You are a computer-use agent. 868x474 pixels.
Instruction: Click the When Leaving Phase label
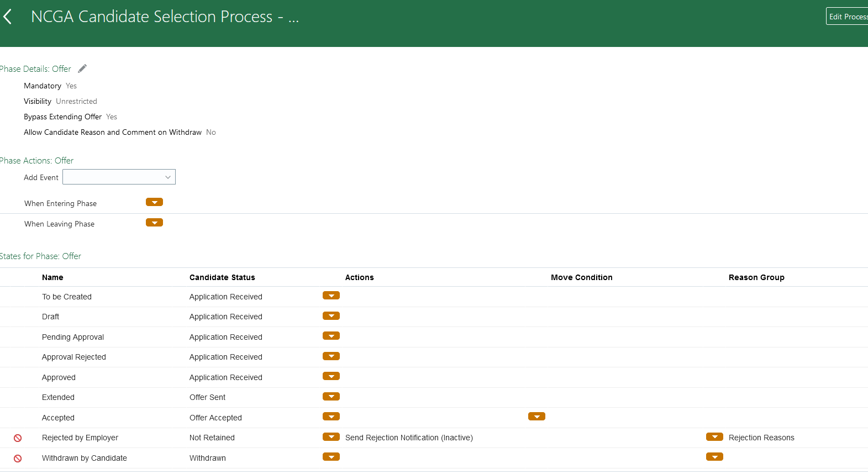[60, 224]
